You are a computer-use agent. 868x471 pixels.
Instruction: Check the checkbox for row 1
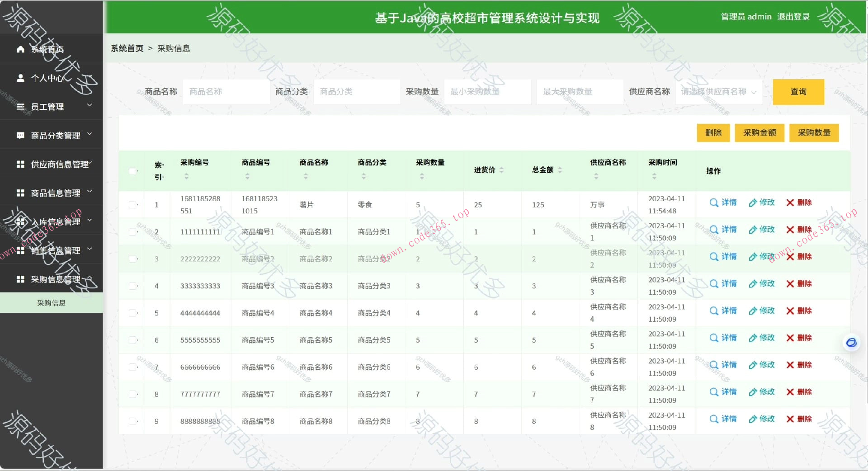pyautogui.click(x=132, y=204)
